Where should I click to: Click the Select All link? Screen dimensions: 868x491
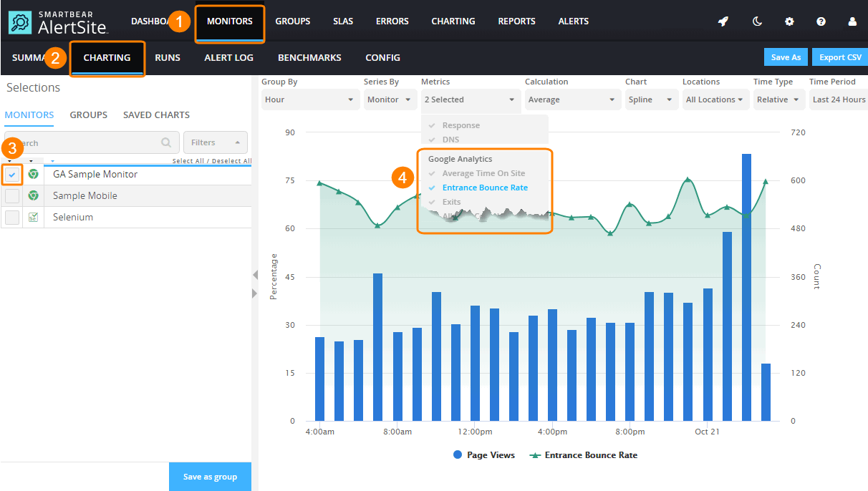pyautogui.click(x=188, y=161)
